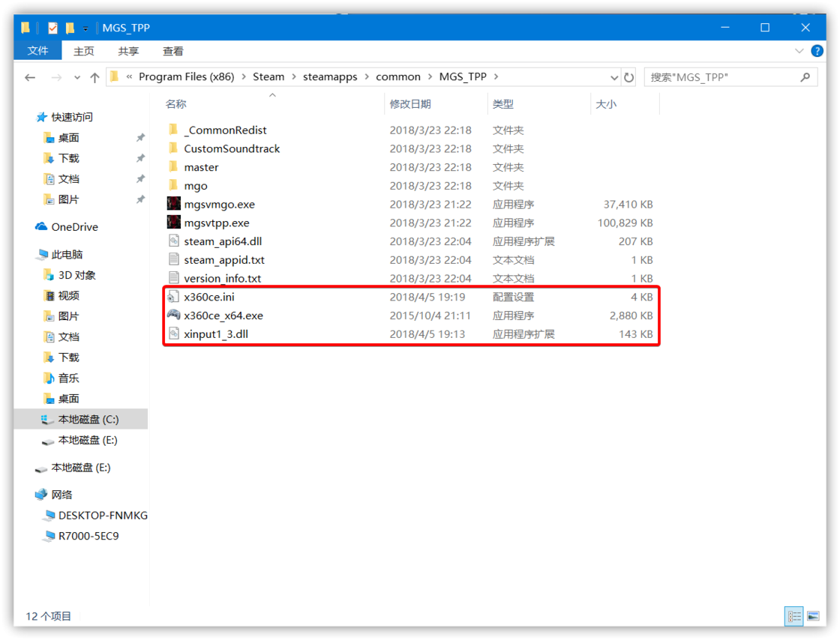Open the 文件 menu
This screenshot has width=840, height=640.
click(37, 51)
